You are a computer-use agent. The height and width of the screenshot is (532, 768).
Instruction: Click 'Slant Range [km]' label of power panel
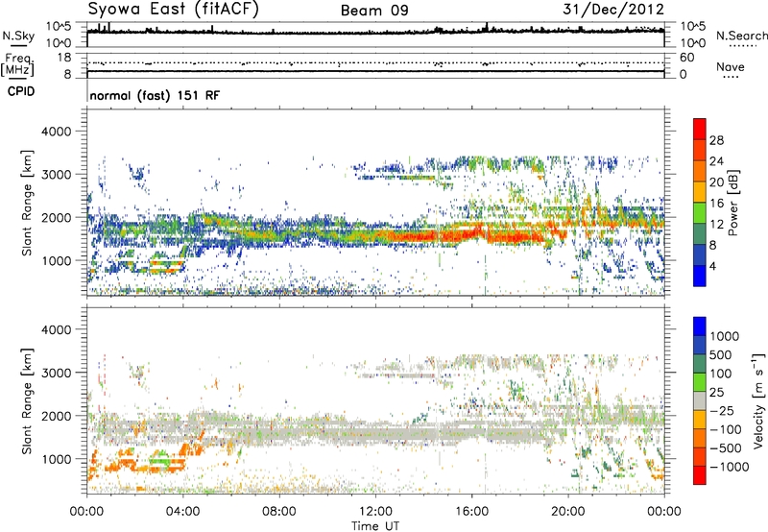pyautogui.click(x=27, y=203)
